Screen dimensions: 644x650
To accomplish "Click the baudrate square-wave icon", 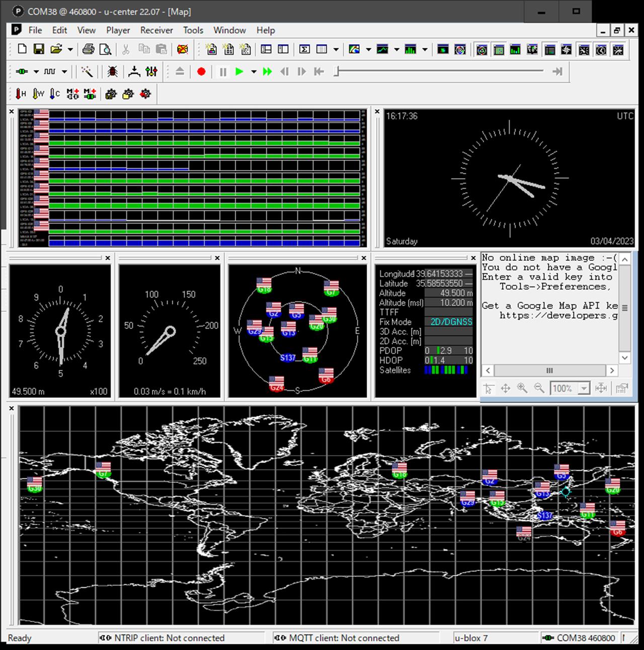I will [50, 71].
